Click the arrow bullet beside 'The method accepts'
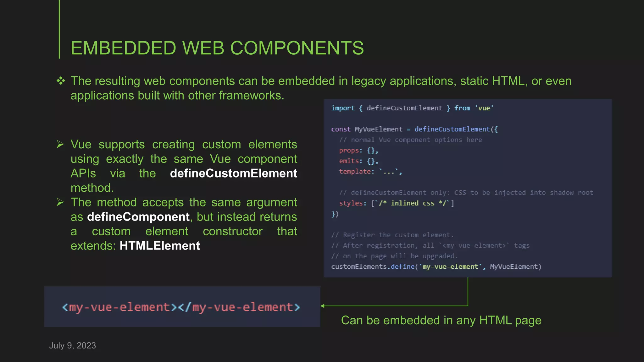 (x=60, y=202)
